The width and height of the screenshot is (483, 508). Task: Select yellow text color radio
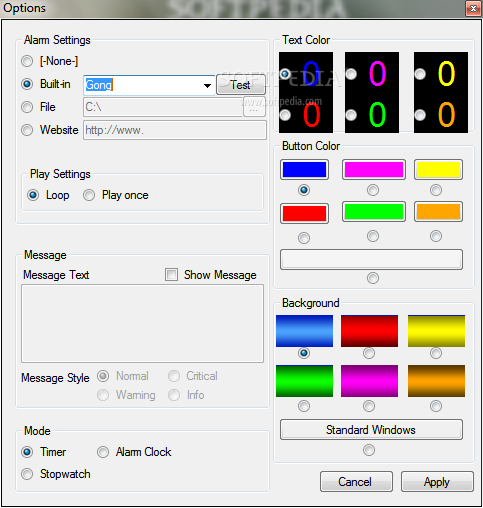420,74
